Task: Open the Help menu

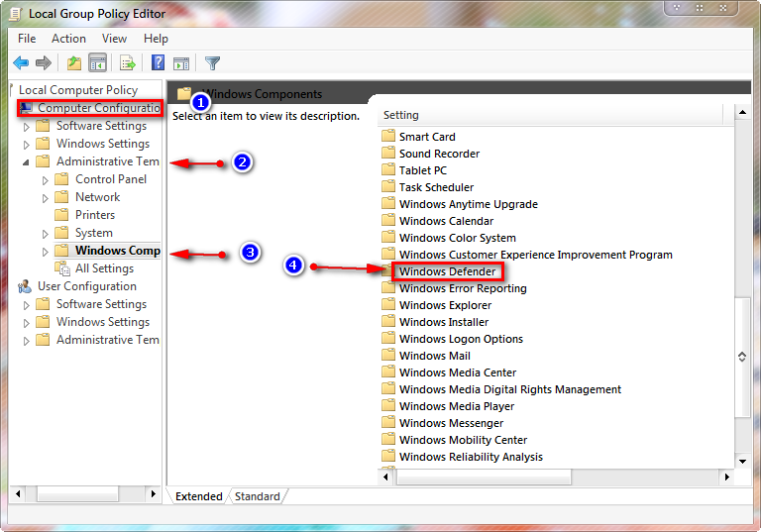Action: (x=156, y=39)
